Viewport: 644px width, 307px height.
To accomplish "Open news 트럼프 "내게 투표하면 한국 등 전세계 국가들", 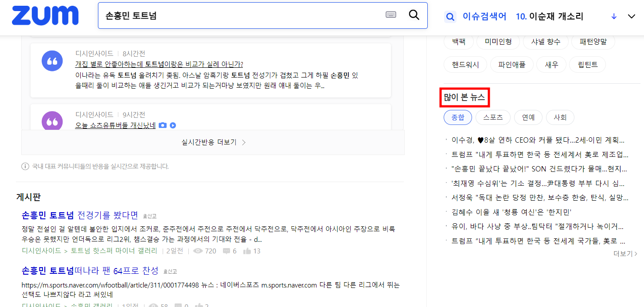I will pyautogui.click(x=538, y=241).
